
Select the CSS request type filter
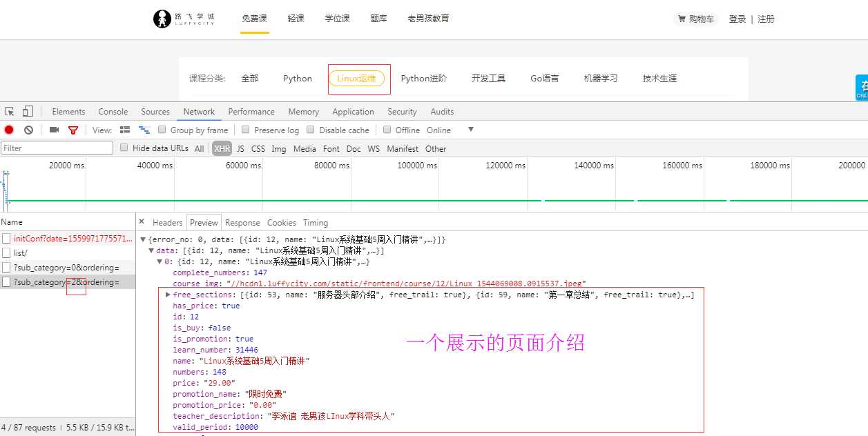click(x=258, y=148)
